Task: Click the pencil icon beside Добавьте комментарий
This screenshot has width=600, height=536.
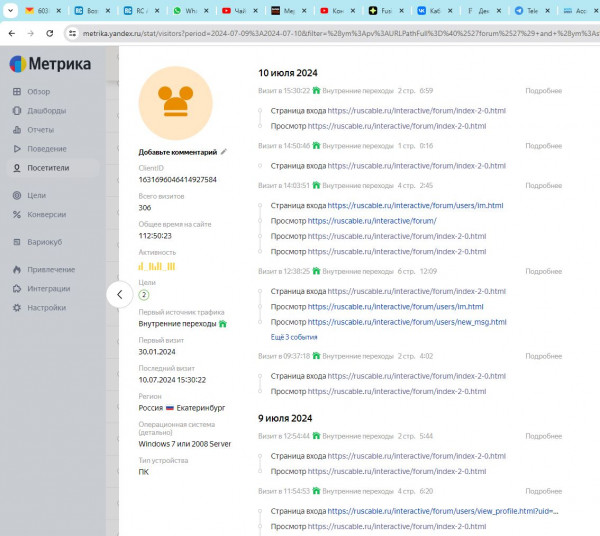Action: click(224, 152)
